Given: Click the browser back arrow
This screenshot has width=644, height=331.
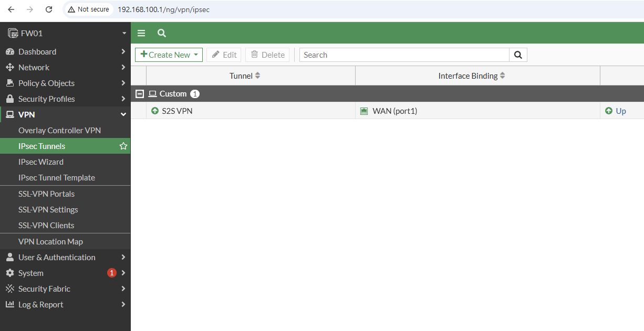Looking at the screenshot, I should point(11,9).
